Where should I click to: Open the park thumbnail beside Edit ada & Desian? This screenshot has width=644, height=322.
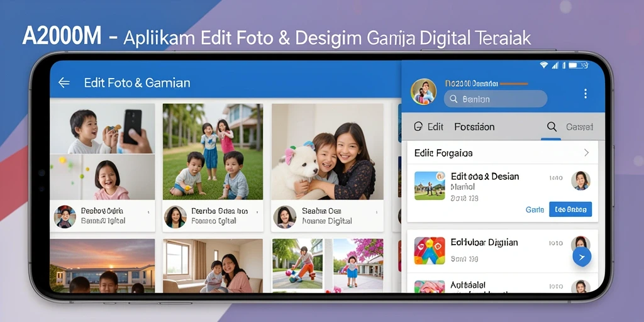pos(430,186)
